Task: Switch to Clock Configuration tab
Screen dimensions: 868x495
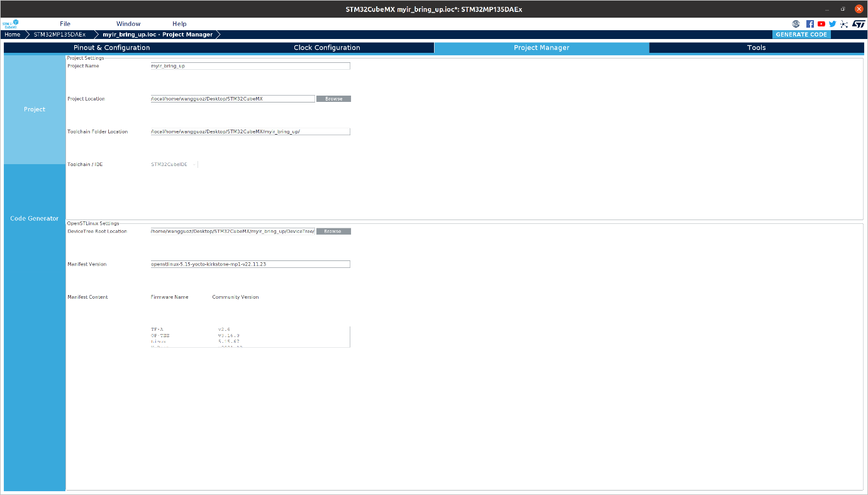Action: pyautogui.click(x=326, y=48)
